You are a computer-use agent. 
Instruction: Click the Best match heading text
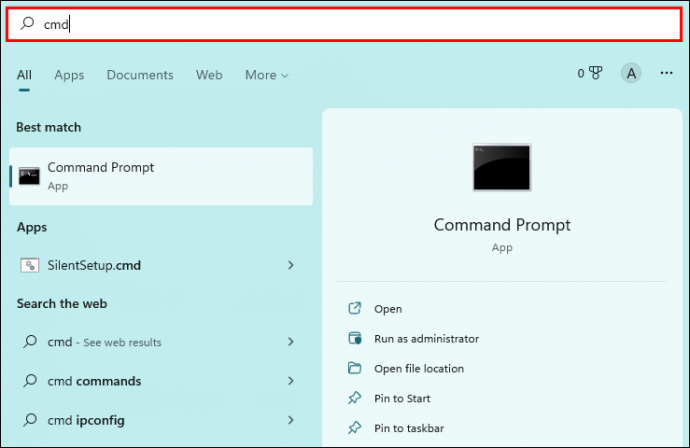point(49,128)
